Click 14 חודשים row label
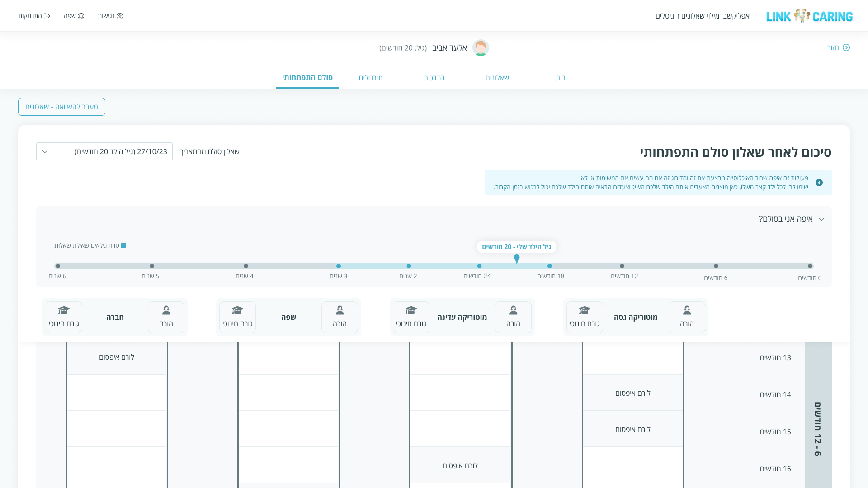This screenshot has width=868, height=488. [x=775, y=394]
